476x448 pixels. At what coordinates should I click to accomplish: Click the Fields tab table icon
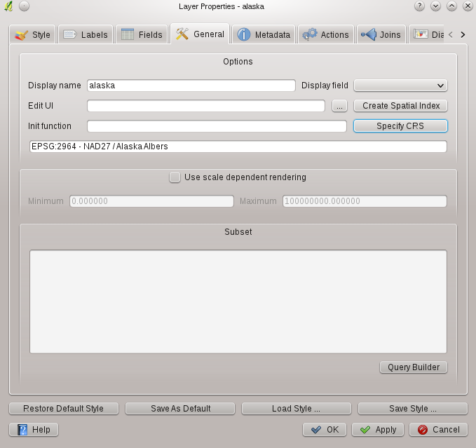click(x=128, y=34)
